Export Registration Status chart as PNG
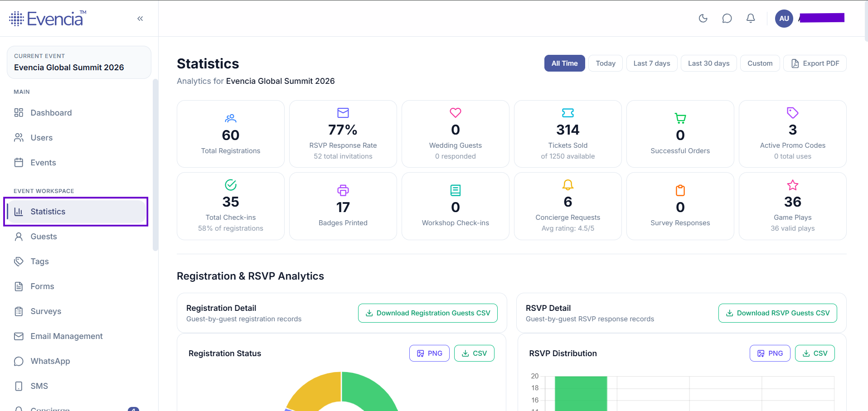 [429, 353]
